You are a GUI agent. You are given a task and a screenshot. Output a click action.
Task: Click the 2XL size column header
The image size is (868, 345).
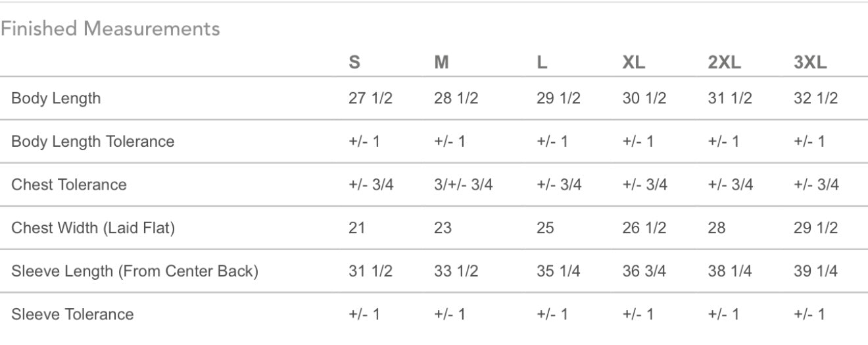[724, 63]
